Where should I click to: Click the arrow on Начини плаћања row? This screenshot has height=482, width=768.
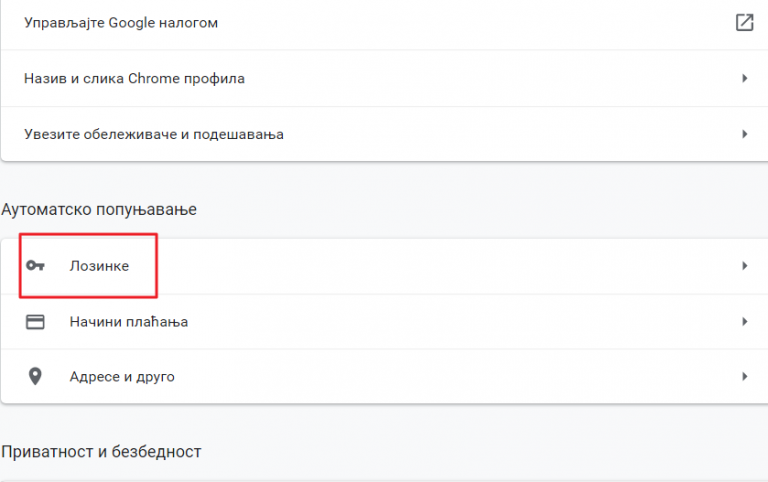[x=745, y=322]
